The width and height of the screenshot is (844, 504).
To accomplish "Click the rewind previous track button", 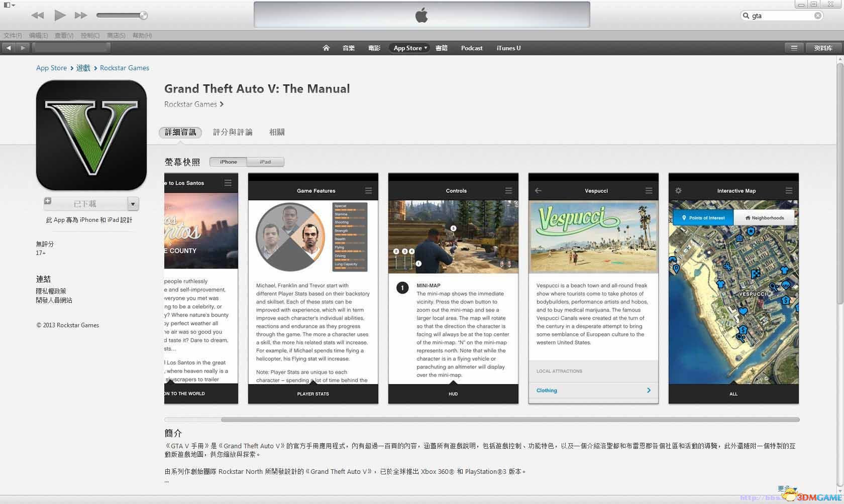I will [38, 16].
